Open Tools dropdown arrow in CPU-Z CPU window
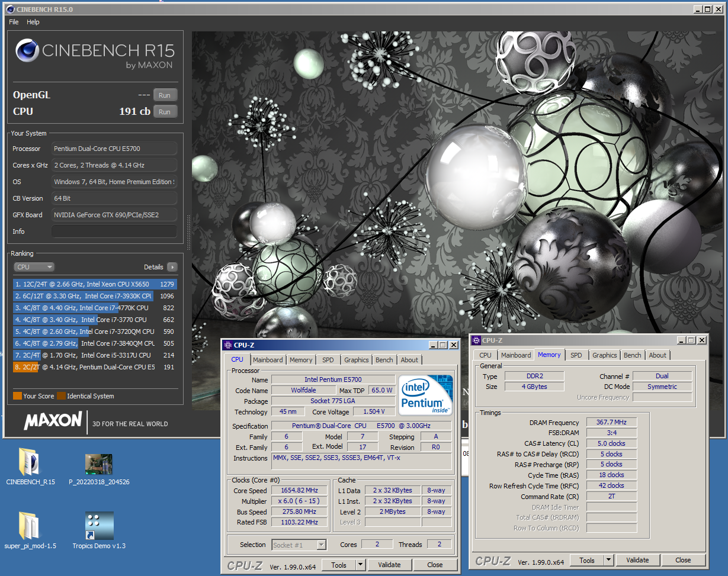The height and width of the screenshot is (576, 728). coord(360,565)
